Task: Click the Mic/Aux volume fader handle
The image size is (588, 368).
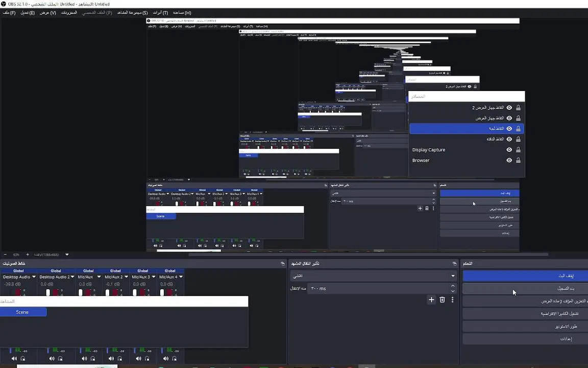Action: [81, 292]
